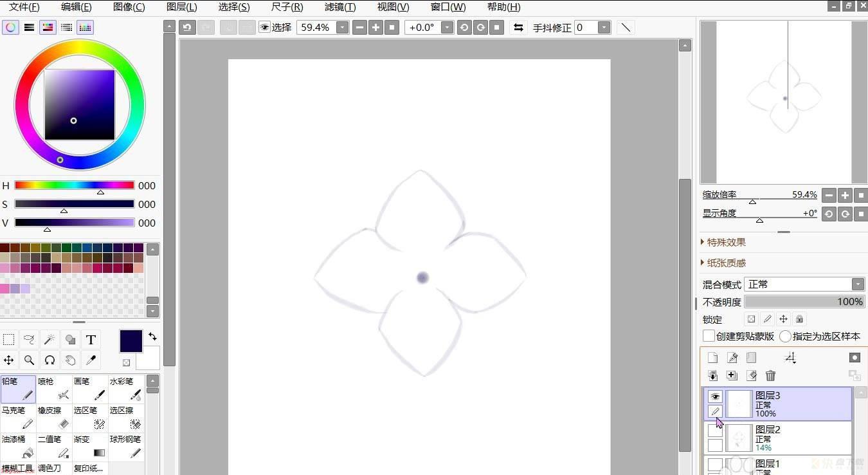Choose the 二值笔 binary pen
The image size is (868, 475).
[54, 447]
